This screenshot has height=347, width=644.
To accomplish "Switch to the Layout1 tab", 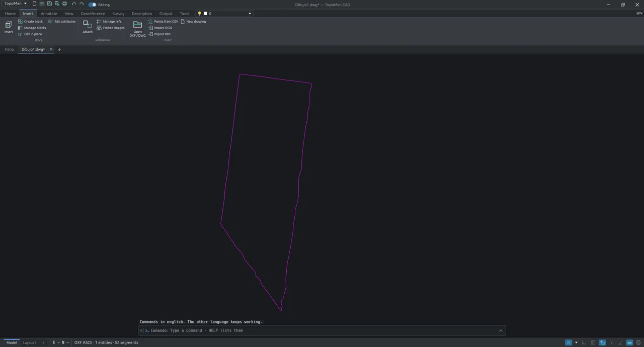I will tap(29, 342).
